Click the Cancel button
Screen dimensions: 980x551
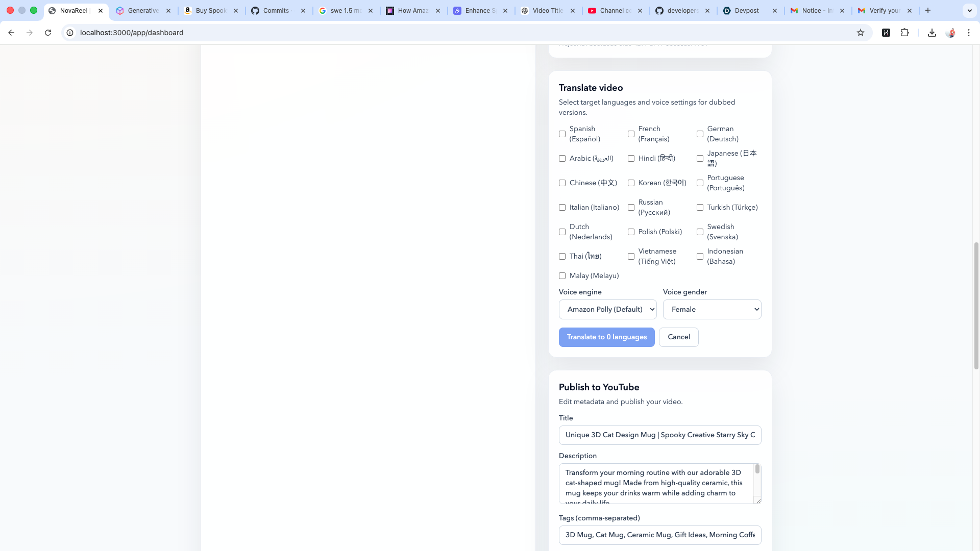(x=678, y=337)
